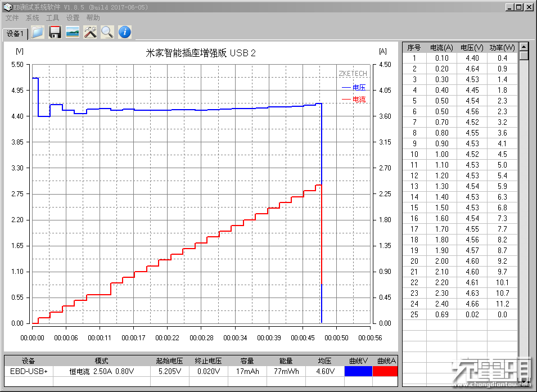Viewport: 537px width, 392px height.
Task: Click the 00:00:28 time axis label
Action: coord(201,338)
